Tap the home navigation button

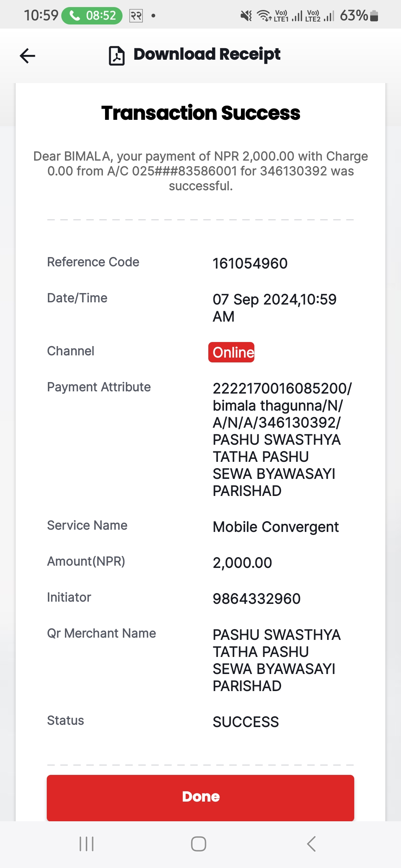point(199,844)
